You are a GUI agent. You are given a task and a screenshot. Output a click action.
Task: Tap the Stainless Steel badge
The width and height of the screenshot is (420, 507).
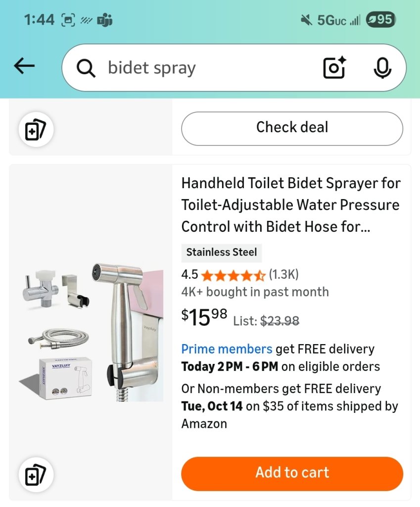(x=221, y=253)
